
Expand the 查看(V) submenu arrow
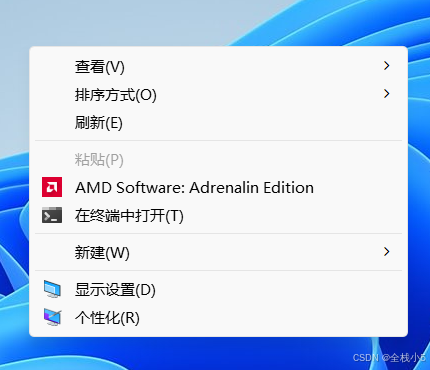(386, 66)
